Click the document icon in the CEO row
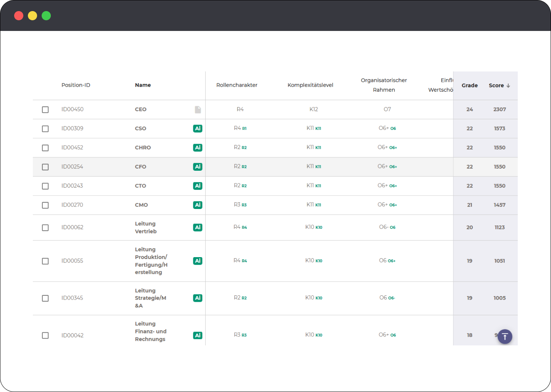 click(x=198, y=109)
